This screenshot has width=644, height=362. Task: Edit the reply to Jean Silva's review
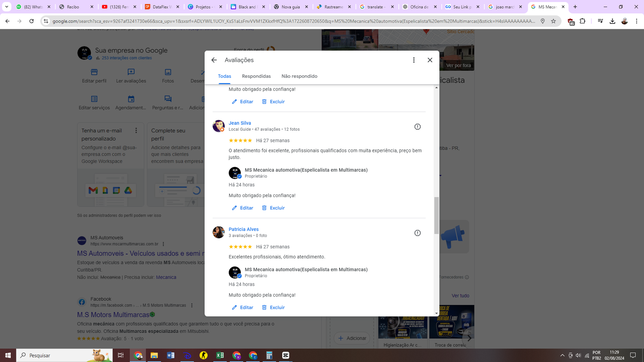click(x=243, y=208)
